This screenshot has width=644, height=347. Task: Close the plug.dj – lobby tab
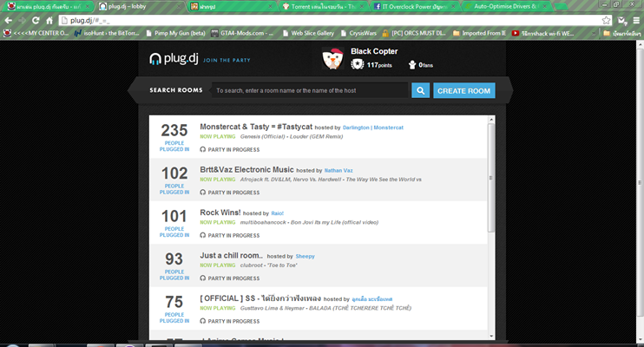(x=179, y=7)
